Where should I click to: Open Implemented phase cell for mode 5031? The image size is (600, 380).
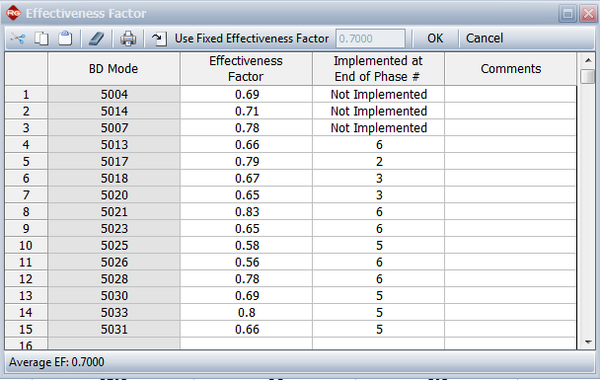pyautogui.click(x=378, y=329)
